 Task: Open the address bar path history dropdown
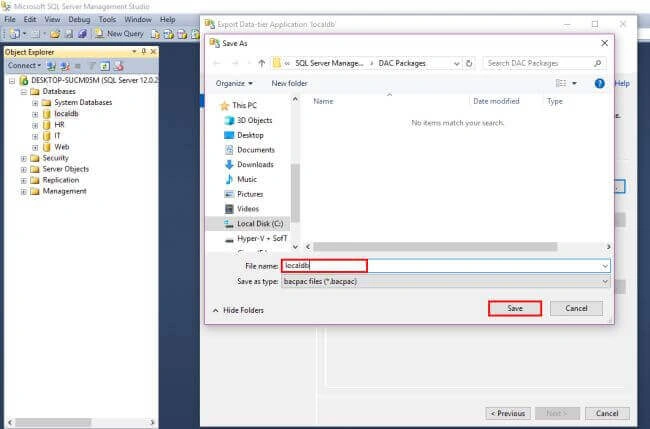pos(456,63)
